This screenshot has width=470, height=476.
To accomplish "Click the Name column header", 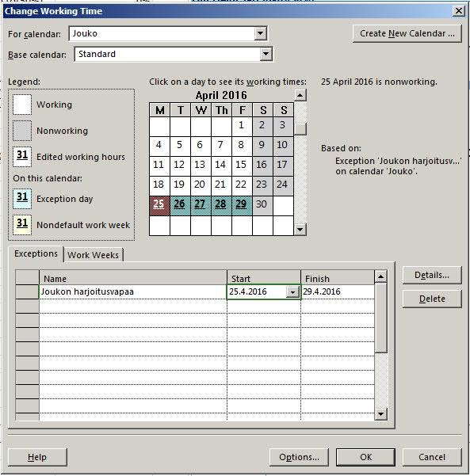I will [x=133, y=278].
